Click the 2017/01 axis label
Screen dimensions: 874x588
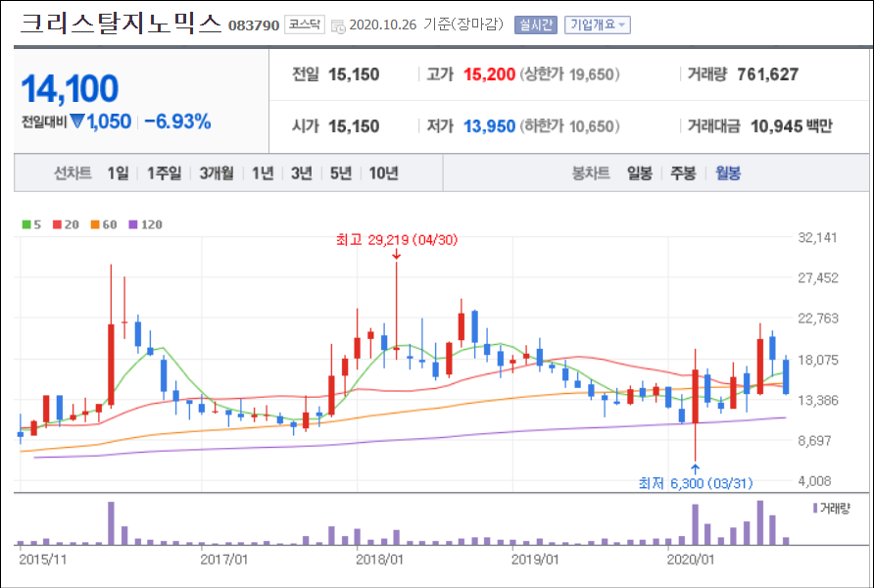click(223, 560)
